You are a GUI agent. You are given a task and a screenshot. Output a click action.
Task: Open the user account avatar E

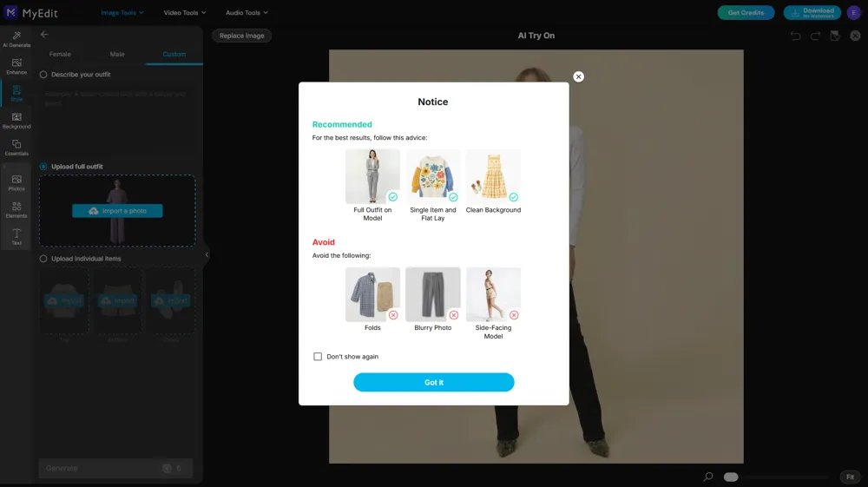tap(853, 12)
